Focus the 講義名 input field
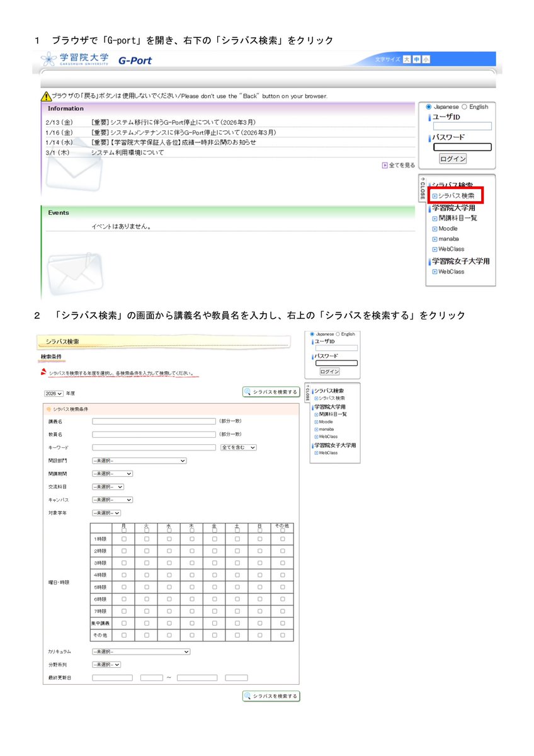 (154, 421)
